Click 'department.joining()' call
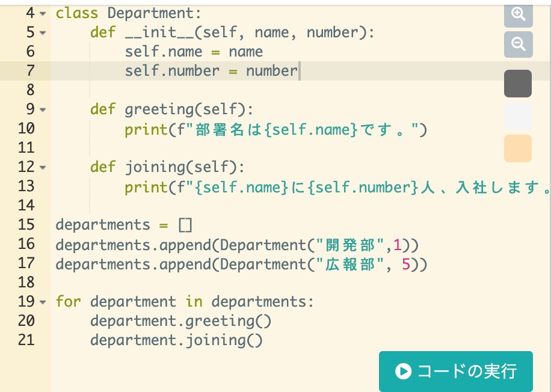Screen dimensions: 551x392 (x=176, y=340)
